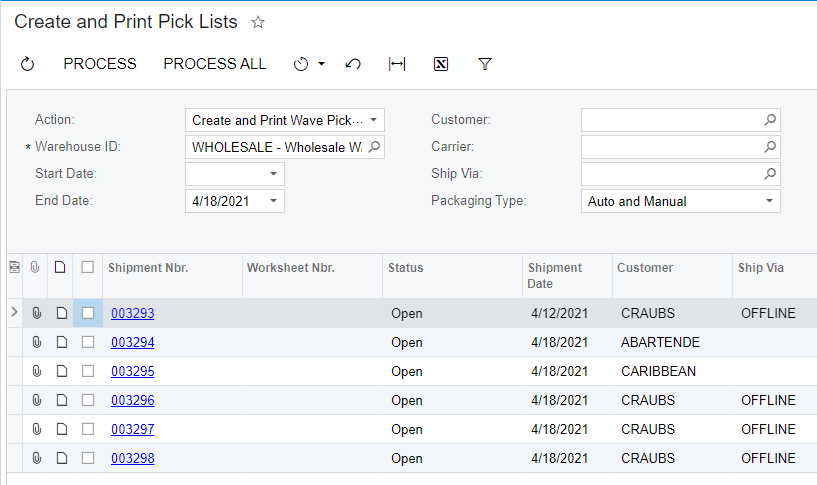This screenshot has height=485, width=817.
Task: Click the notes header document icon
Action: click(x=60, y=267)
